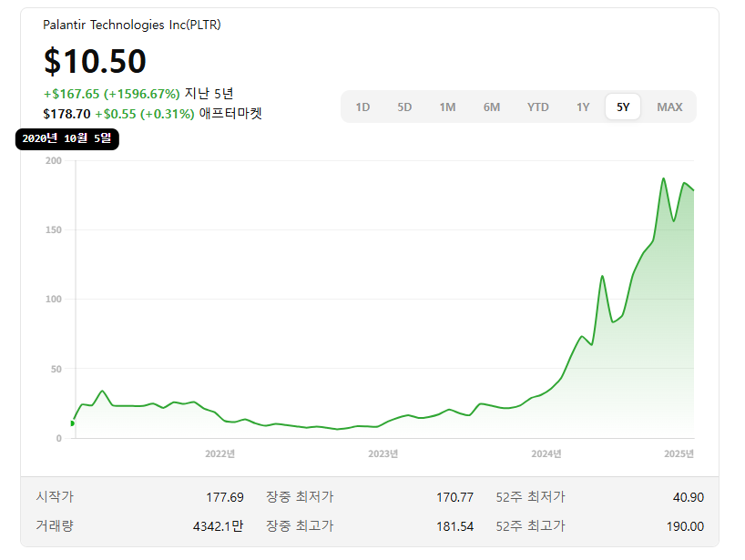Click the +$0.55 (+0.31%) after-market change

click(x=145, y=114)
